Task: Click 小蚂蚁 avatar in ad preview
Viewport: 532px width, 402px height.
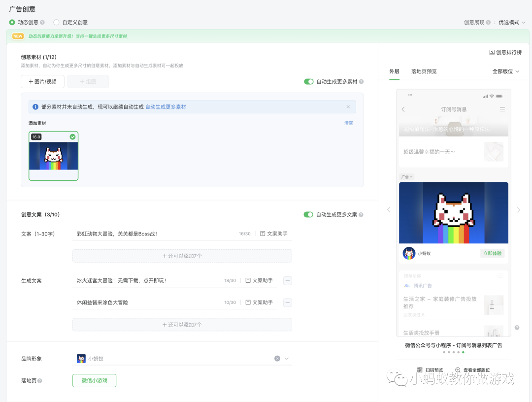Action: point(409,253)
